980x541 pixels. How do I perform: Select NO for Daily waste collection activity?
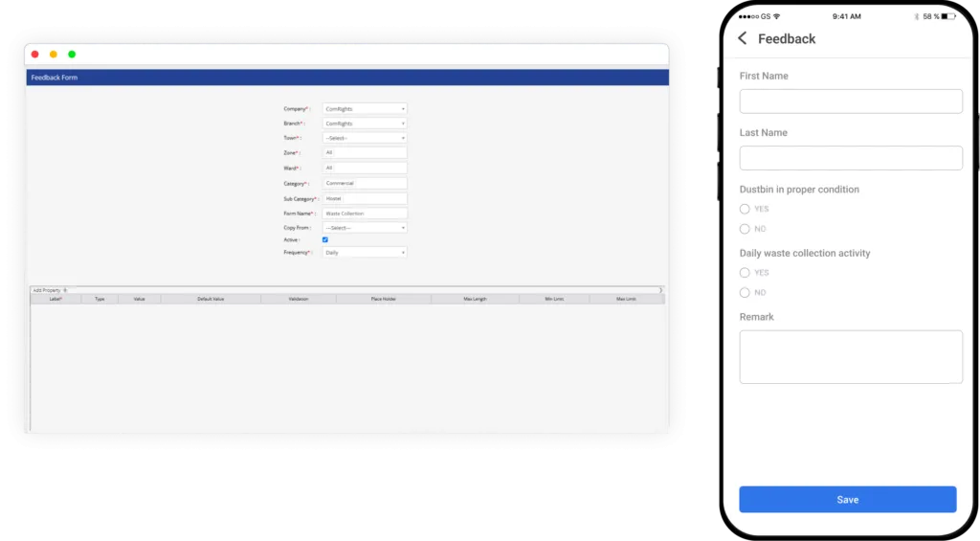pyautogui.click(x=745, y=292)
